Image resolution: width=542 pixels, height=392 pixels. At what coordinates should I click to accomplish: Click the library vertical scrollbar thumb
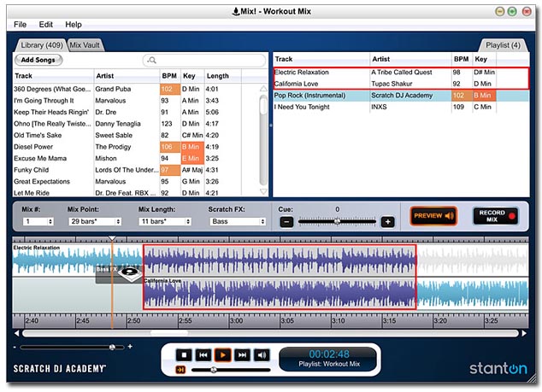[263, 105]
